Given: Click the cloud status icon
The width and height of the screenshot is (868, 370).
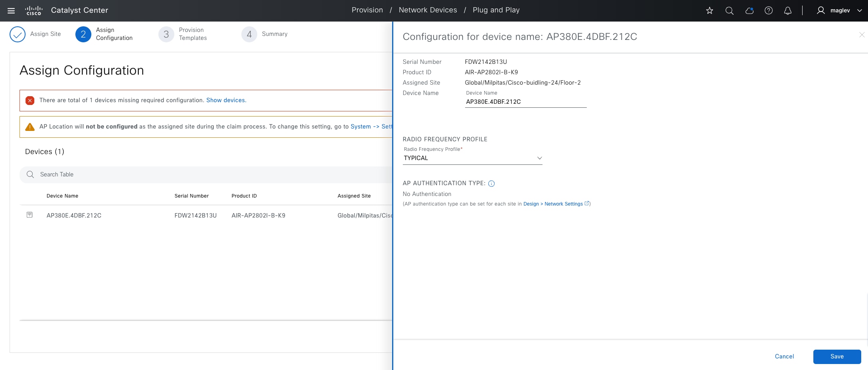Looking at the screenshot, I should point(750,11).
